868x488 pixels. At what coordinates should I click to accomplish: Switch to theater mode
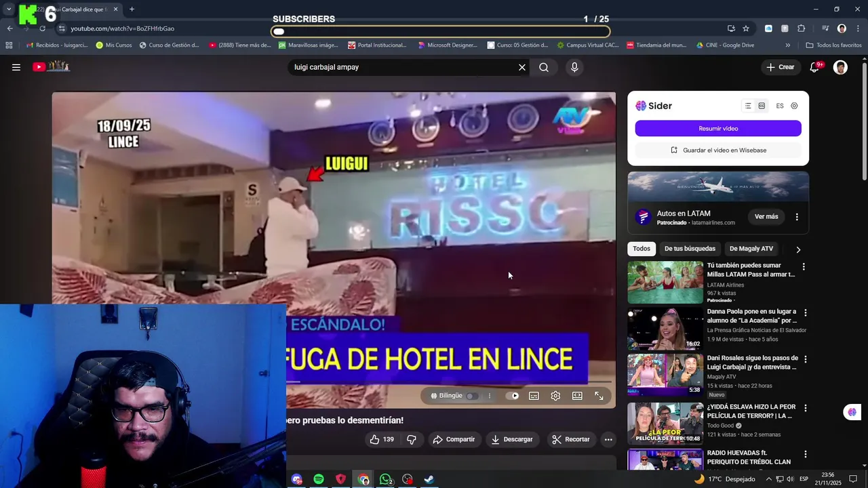(577, 396)
